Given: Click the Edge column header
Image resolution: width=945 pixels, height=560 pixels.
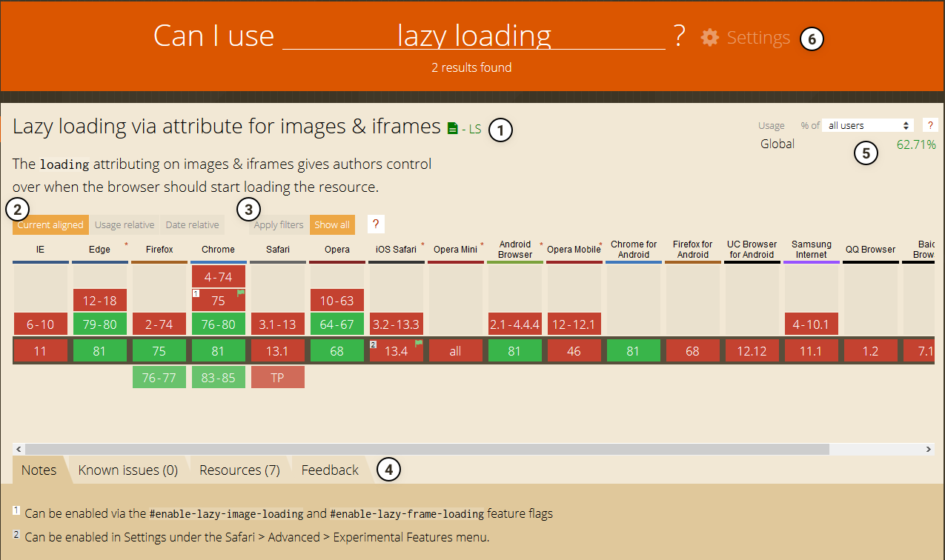Looking at the screenshot, I should tap(100, 250).
